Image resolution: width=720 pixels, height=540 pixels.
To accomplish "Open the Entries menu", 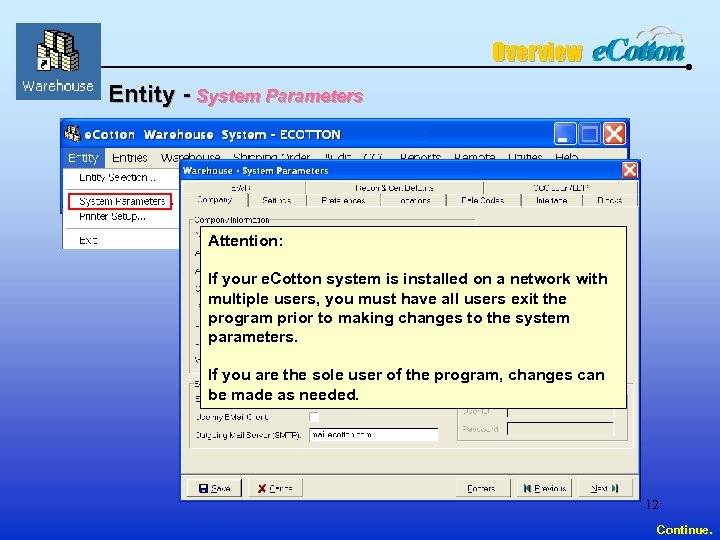I will pos(129,158).
